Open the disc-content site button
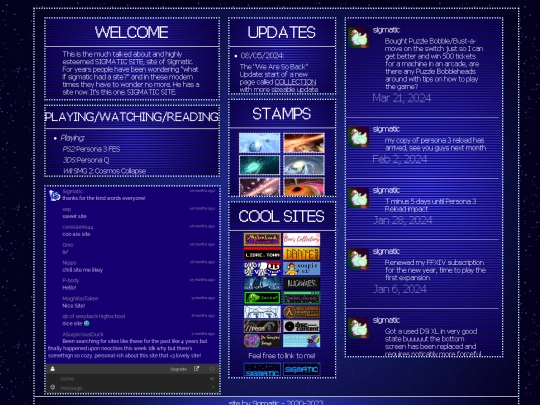The width and height of the screenshot is (540, 405). 301,326
